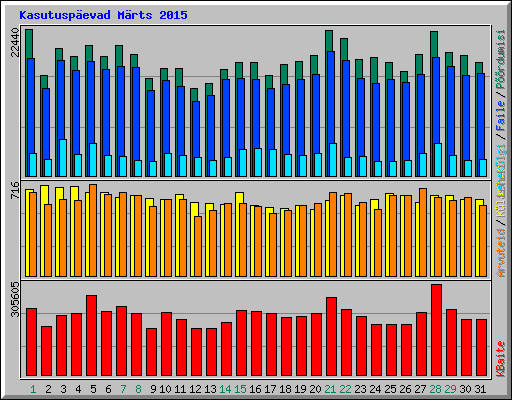
Task: Click the orange Arvuteid bar for day 5
Action: (x=93, y=230)
